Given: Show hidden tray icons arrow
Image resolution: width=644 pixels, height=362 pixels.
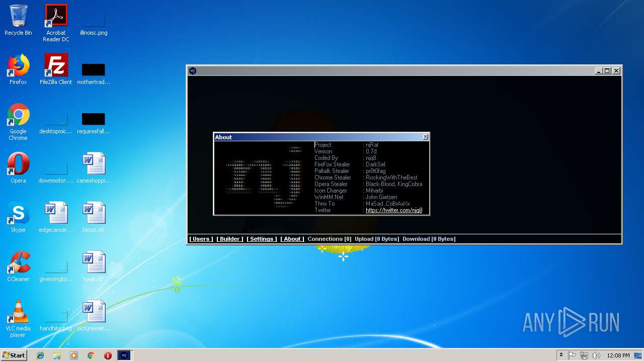Looking at the screenshot, I should 561,355.
